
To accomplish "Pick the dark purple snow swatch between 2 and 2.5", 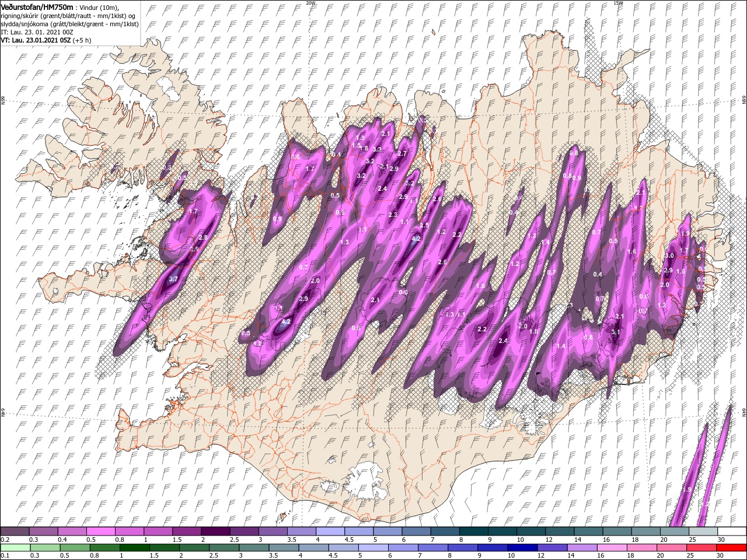I will tap(215, 531).
